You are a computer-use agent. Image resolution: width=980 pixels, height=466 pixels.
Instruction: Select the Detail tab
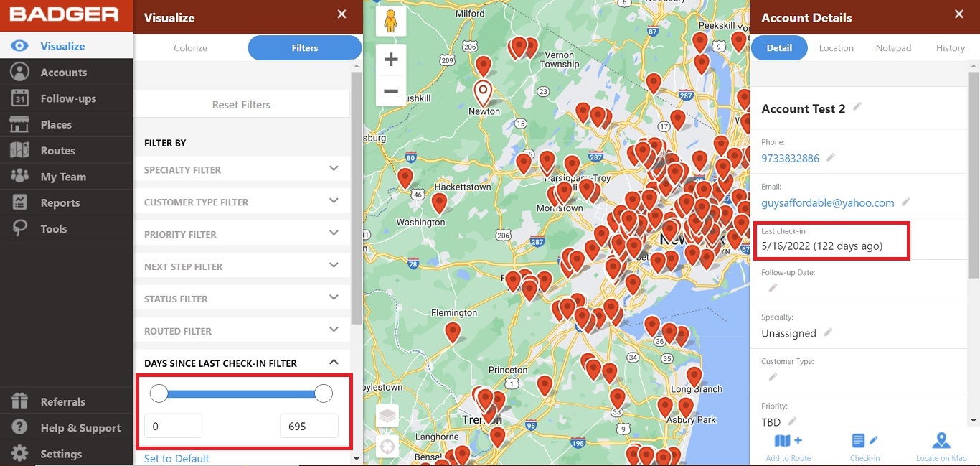[x=779, y=48]
